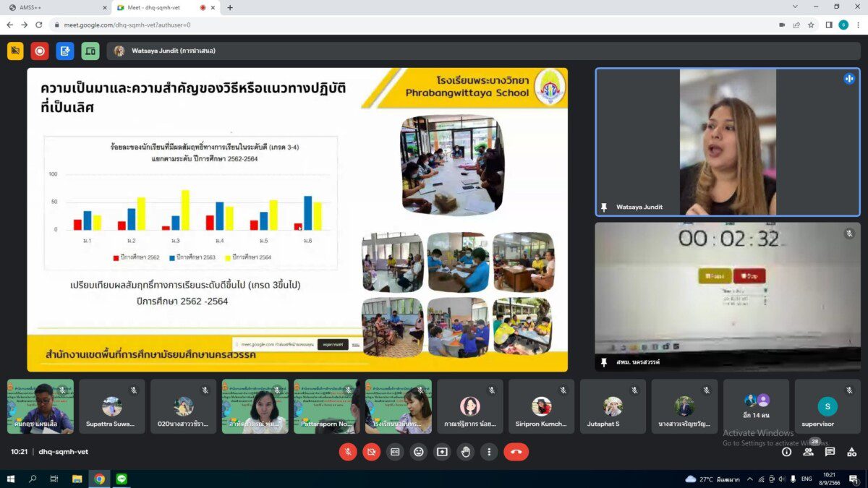The height and width of the screenshot is (488, 868).
Task: Click the Watsaya Jundit presenter name label
Action: click(x=174, y=51)
